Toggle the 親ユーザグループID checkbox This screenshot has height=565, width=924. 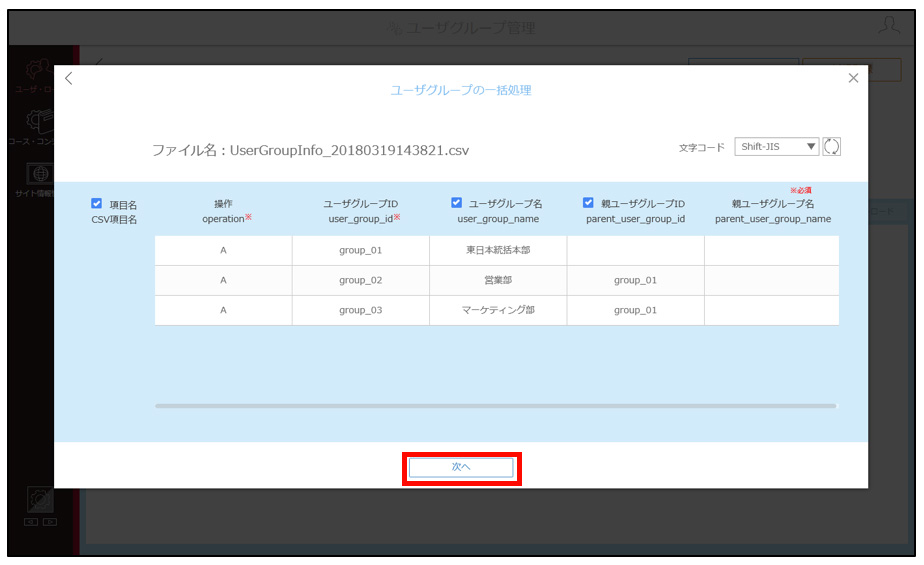[588, 203]
